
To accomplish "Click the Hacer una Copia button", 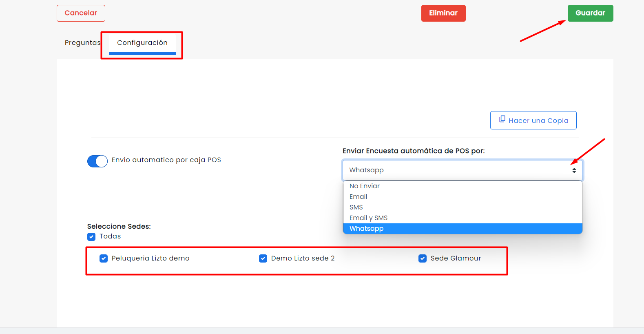I will click(x=533, y=120).
